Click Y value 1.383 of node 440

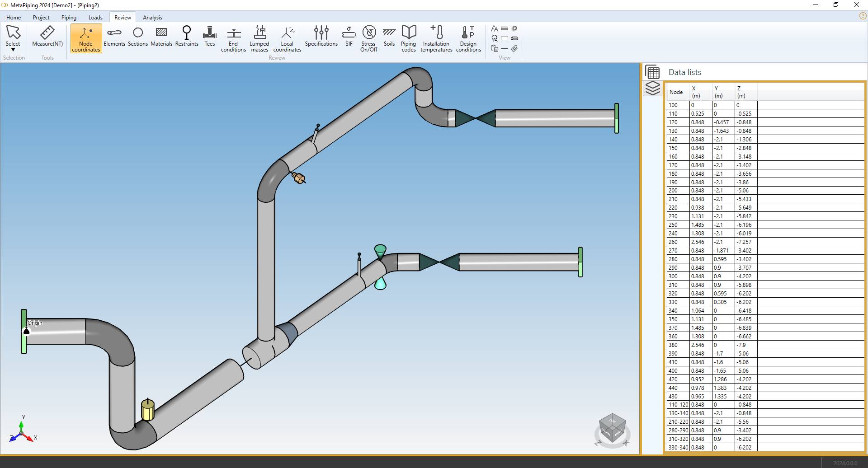tap(723, 388)
